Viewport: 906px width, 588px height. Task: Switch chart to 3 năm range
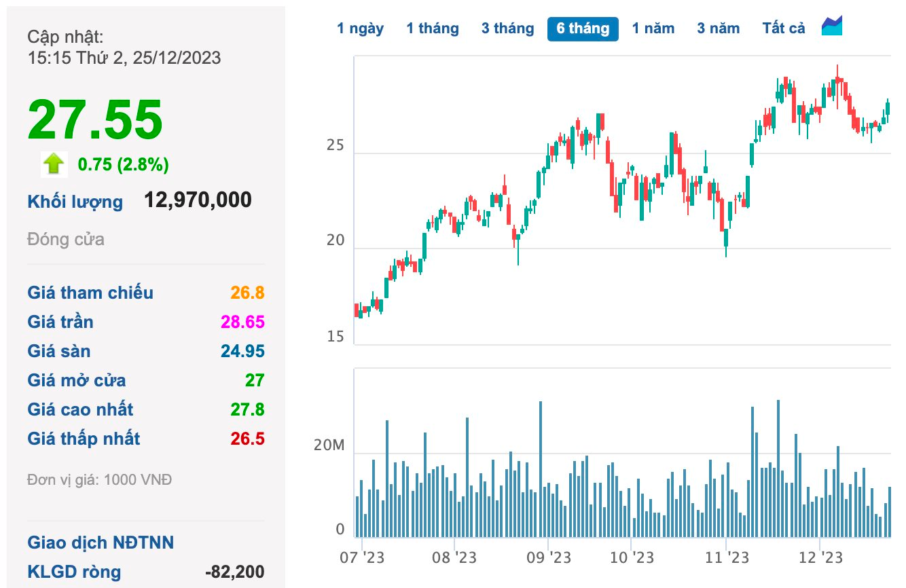click(718, 29)
